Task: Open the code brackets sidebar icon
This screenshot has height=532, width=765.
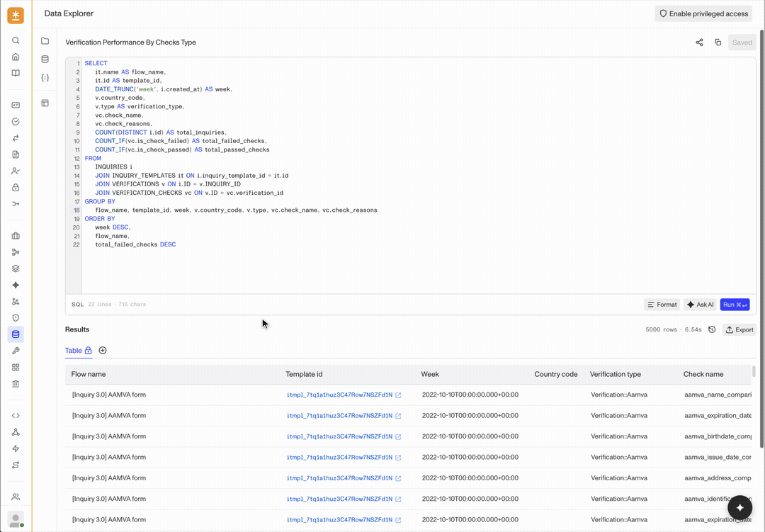Action: 16,416
